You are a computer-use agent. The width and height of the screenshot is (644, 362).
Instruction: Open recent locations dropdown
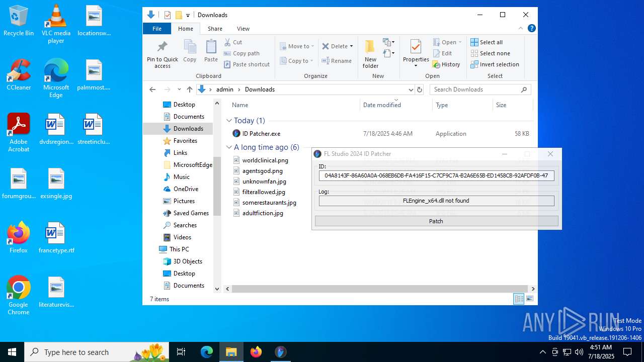179,89
